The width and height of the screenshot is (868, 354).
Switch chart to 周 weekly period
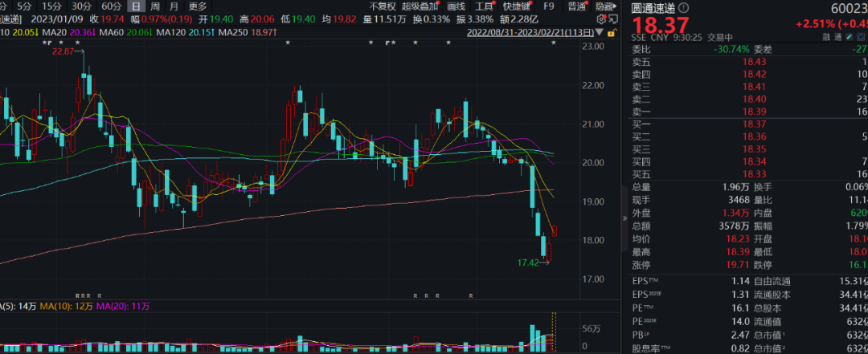(154, 6)
